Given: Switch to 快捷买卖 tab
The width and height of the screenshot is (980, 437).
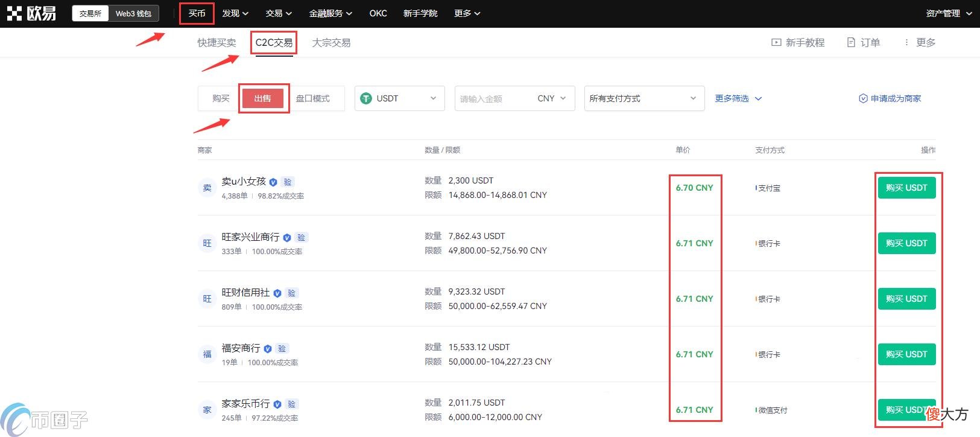Looking at the screenshot, I should 217,43.
